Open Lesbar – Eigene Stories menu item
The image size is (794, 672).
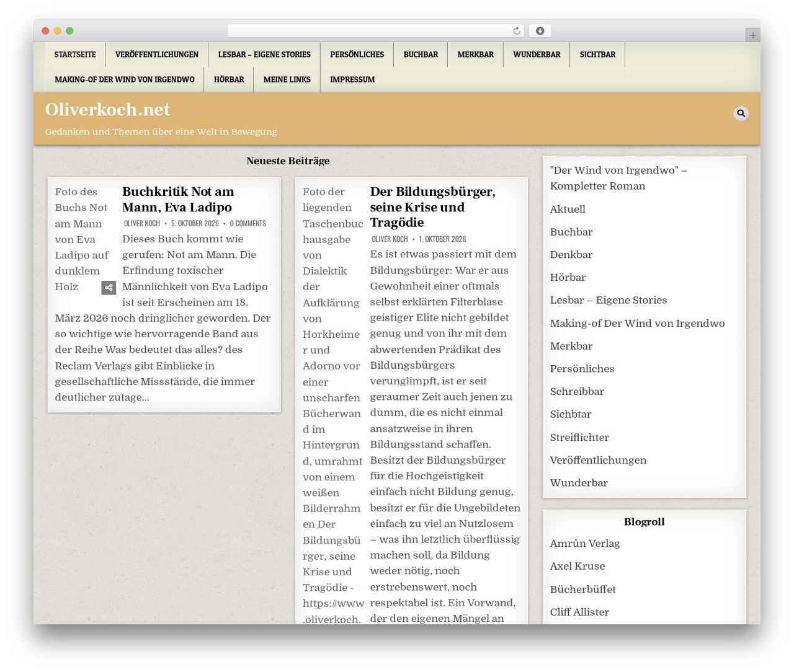264,55
